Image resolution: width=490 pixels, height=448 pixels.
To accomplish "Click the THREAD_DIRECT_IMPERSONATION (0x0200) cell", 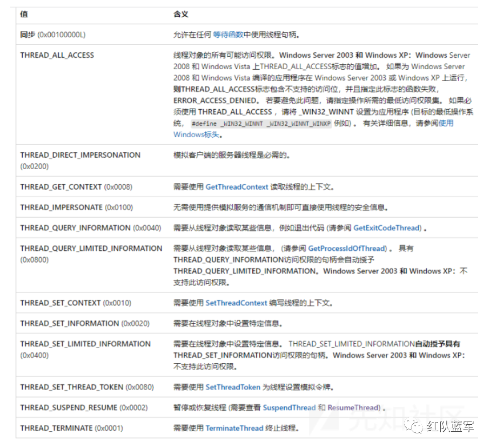I will (x=92, y=161).
